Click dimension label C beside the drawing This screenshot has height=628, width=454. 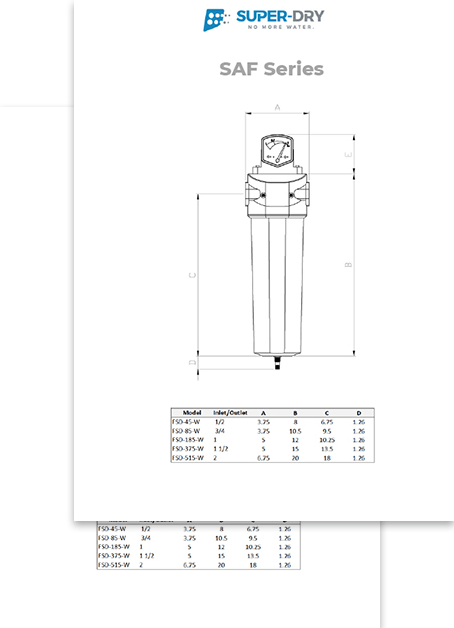point(193,275)
